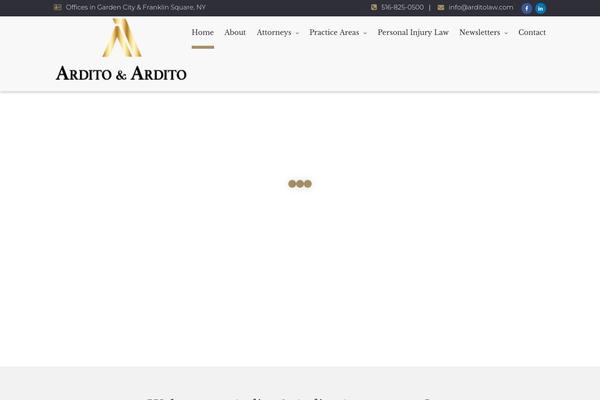600x400 pixels.
Task: Open the About page
Action: (x=235, y=33)
